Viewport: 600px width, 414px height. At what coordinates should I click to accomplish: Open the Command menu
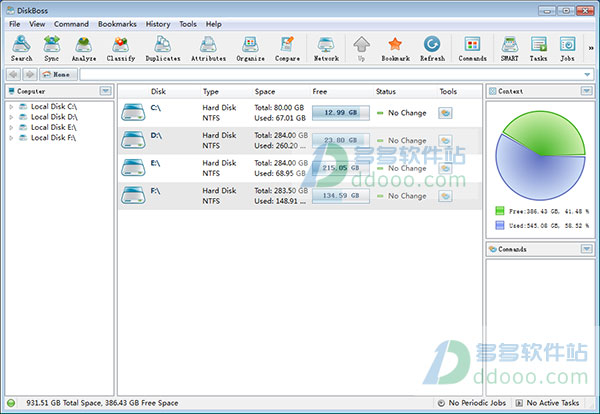click(x=71, y=24)
